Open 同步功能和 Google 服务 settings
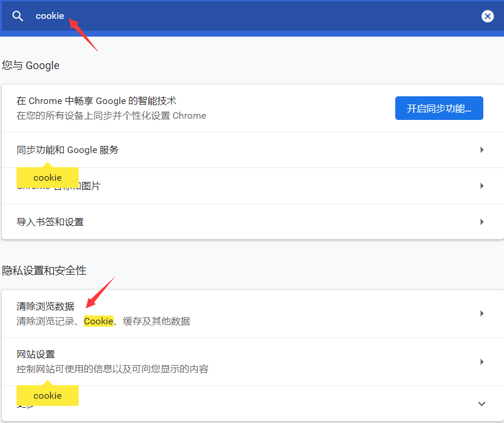This screenshot has width=504, height=423. (67, 150)
